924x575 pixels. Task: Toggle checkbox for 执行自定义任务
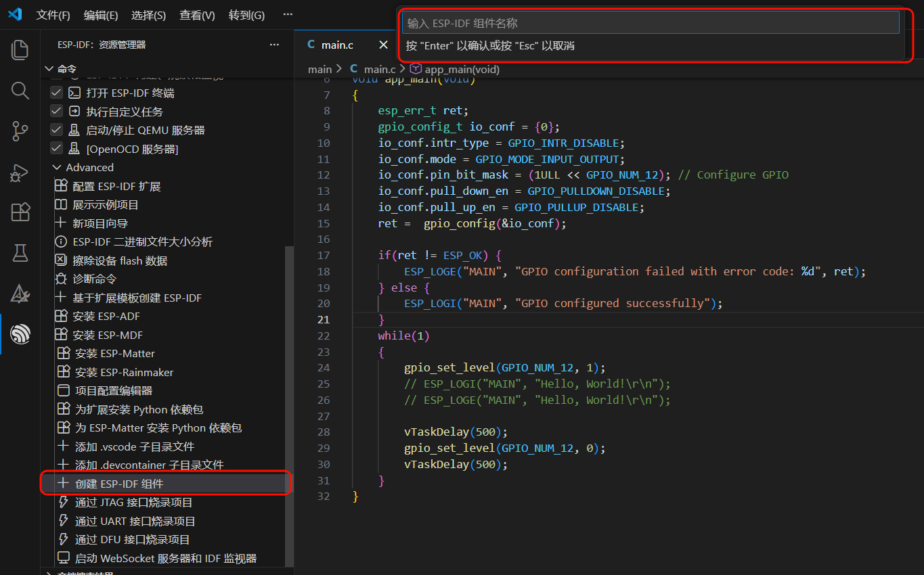(57, 112)
